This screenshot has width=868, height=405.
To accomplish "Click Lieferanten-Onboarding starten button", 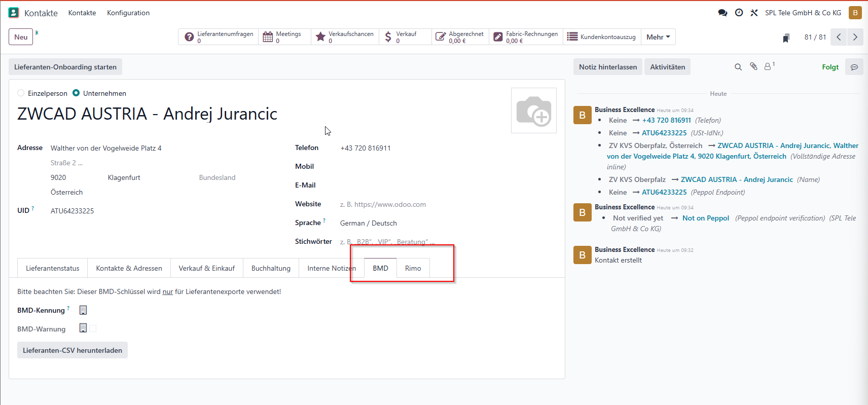I will click(65, 67).
